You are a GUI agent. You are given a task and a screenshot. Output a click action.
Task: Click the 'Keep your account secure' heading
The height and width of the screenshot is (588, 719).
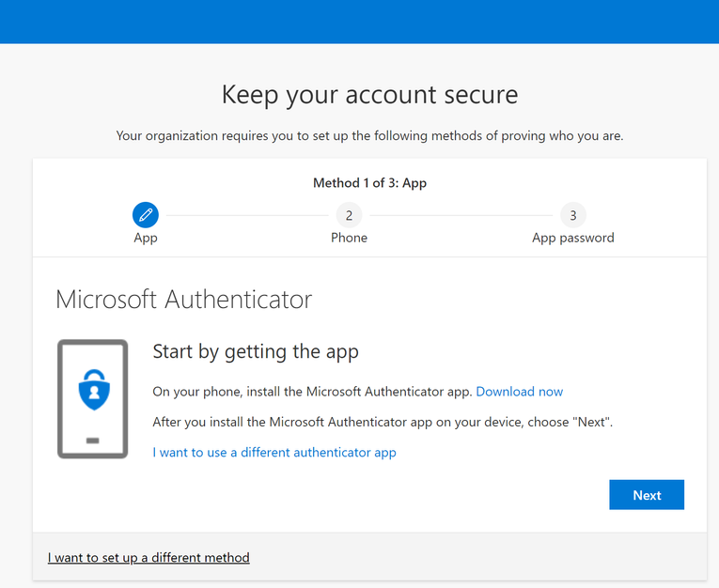369,94
